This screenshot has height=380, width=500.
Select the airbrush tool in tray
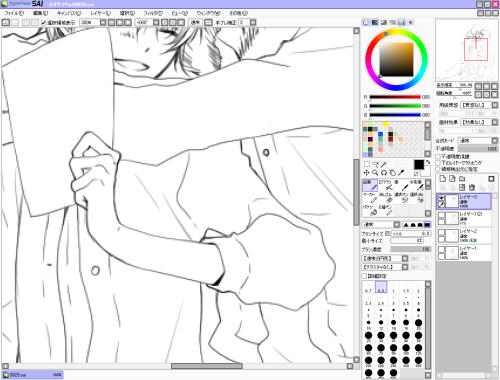pos(386,185)
